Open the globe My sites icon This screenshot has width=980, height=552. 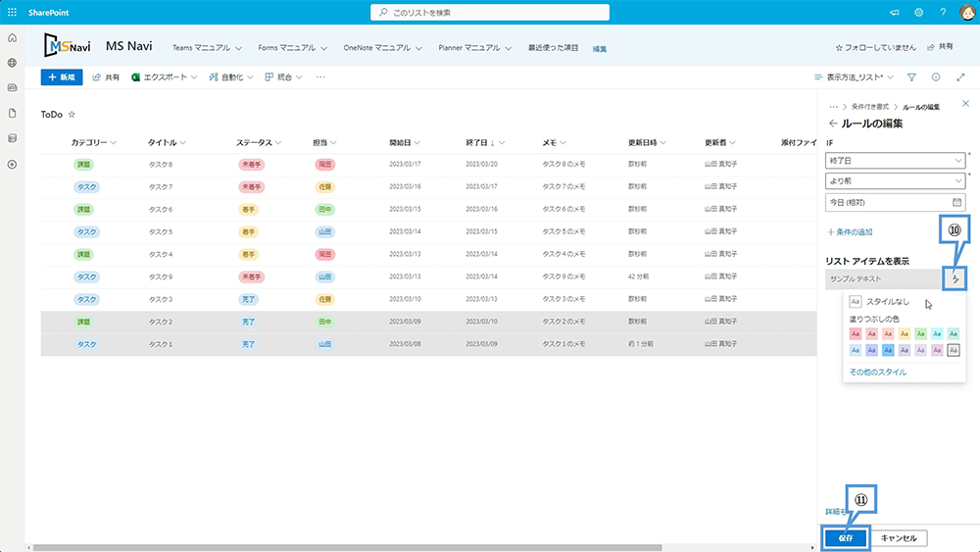pyautogui.click(x=12, y=63)
